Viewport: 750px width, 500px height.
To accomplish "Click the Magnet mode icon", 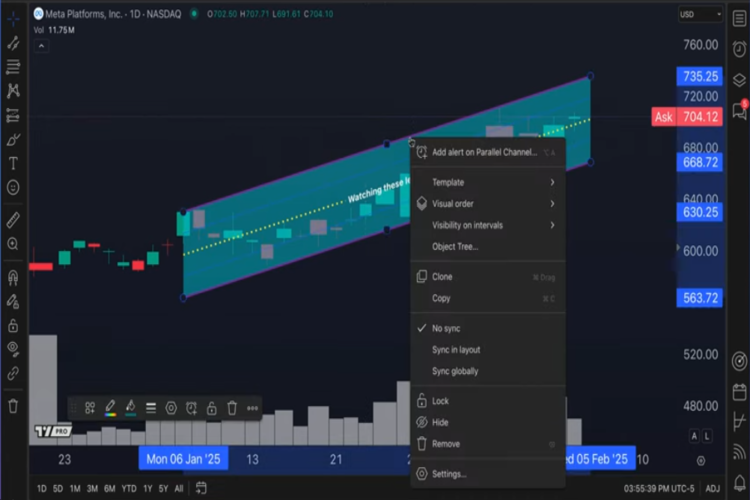I will pos(13,277).
